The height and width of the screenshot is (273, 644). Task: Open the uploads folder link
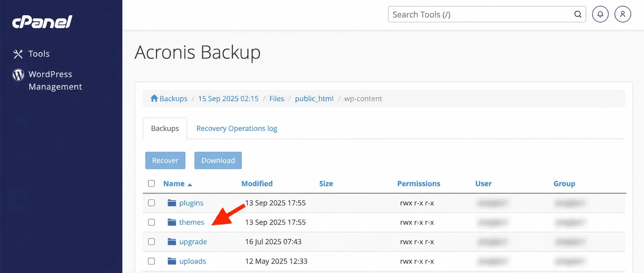coord(193,261)
